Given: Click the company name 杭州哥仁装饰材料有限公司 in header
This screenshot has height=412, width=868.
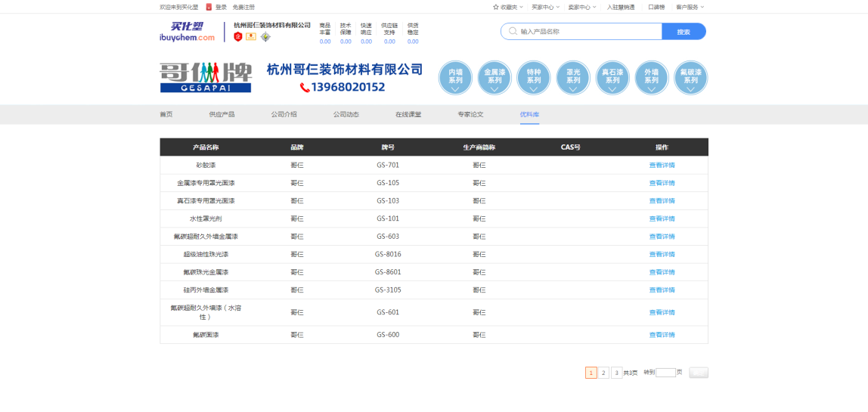Looking at the screenshot, I should [x=272, y=25].
